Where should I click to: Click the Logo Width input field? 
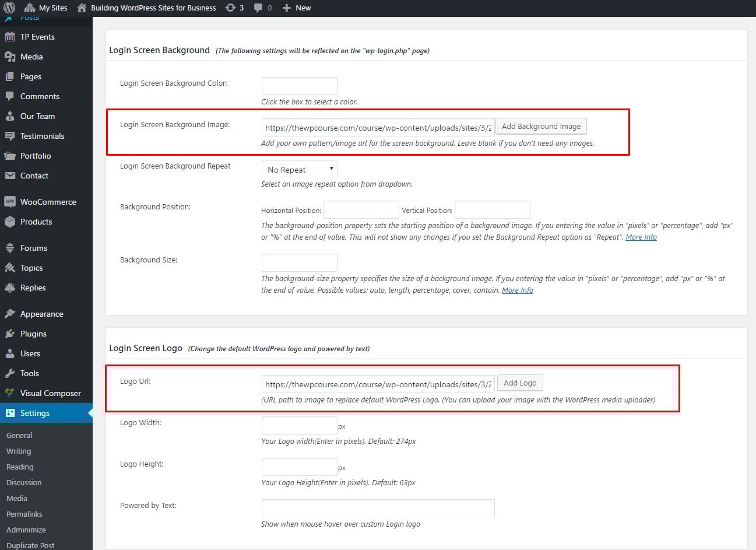point(299,425)
